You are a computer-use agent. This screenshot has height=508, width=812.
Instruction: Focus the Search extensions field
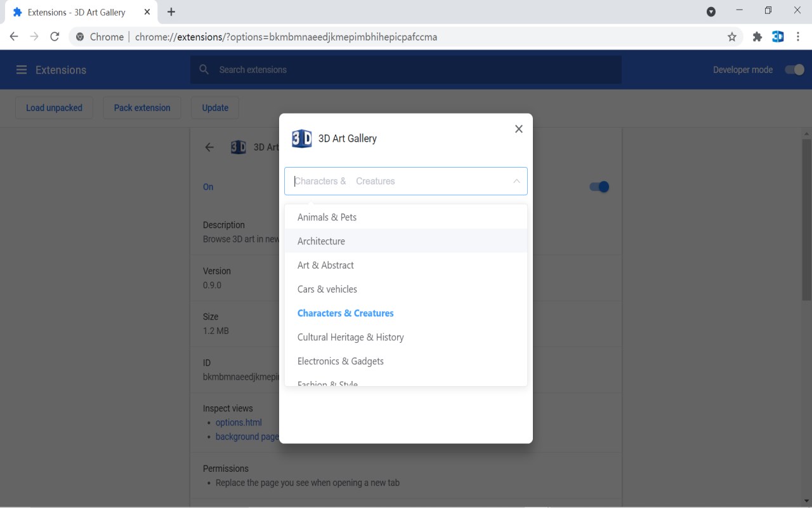(x=406, y=70)
